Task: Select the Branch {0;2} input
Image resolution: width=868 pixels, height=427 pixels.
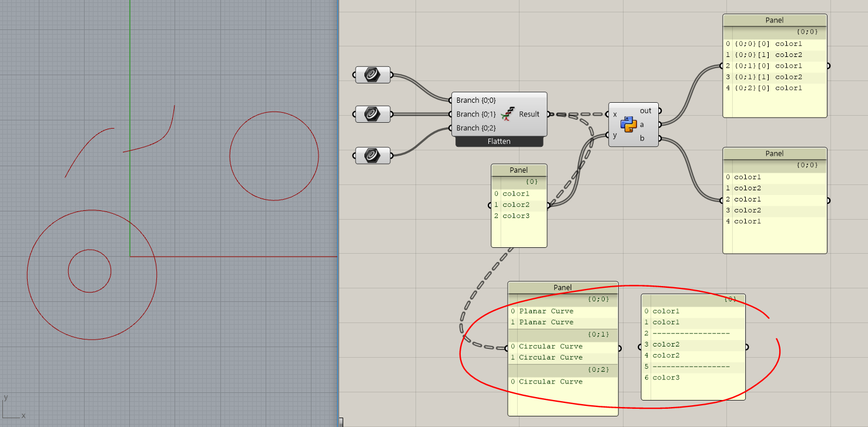Action: (x=476, y=128)
